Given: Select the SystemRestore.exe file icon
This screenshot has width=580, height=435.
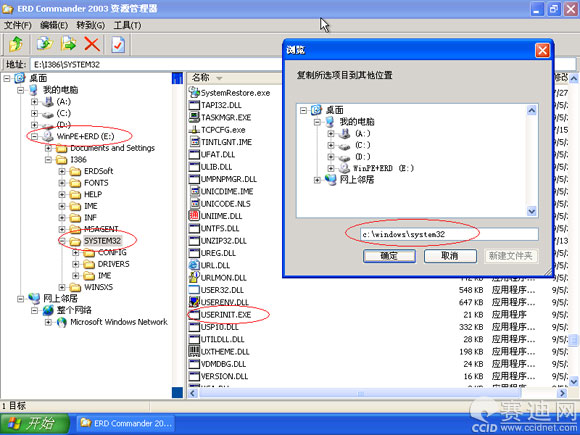Looking at the screenshot, I should (194, 92).
